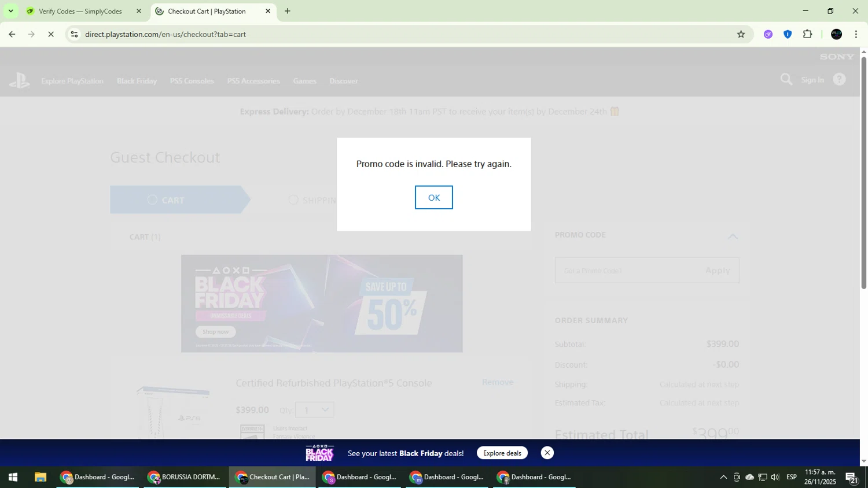This screenshot has height=488, width=868.
Task: Click OK in the invalid promo dialog
Action: pos(433,198)
